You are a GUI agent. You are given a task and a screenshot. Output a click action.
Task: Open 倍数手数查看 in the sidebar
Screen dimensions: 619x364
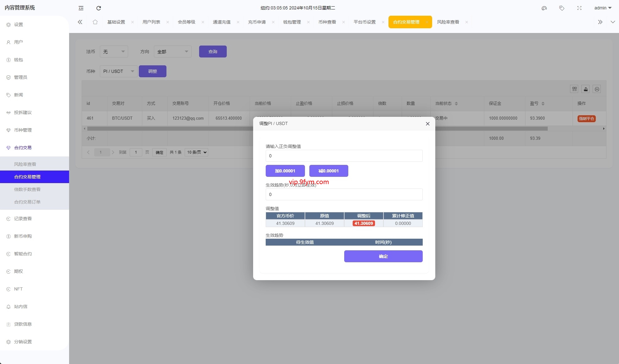[x=27, y=189]
